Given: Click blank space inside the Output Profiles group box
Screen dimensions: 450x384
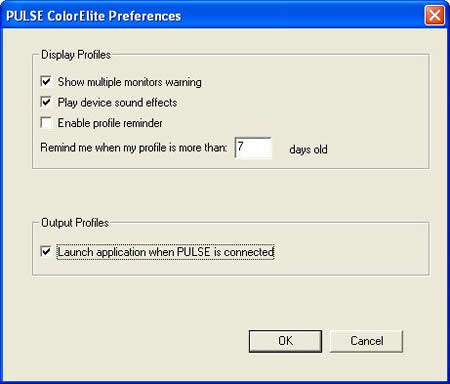Looking at the screenshot, I should tap(350, 252).
